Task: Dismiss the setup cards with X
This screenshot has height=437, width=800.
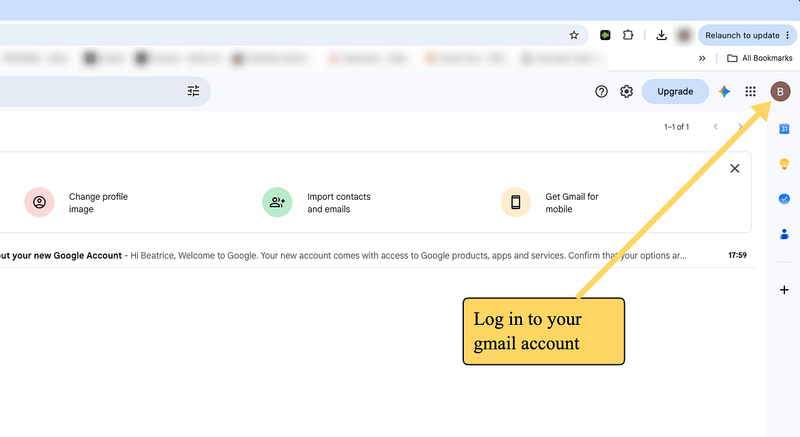Action: click(x=735, y=168)
